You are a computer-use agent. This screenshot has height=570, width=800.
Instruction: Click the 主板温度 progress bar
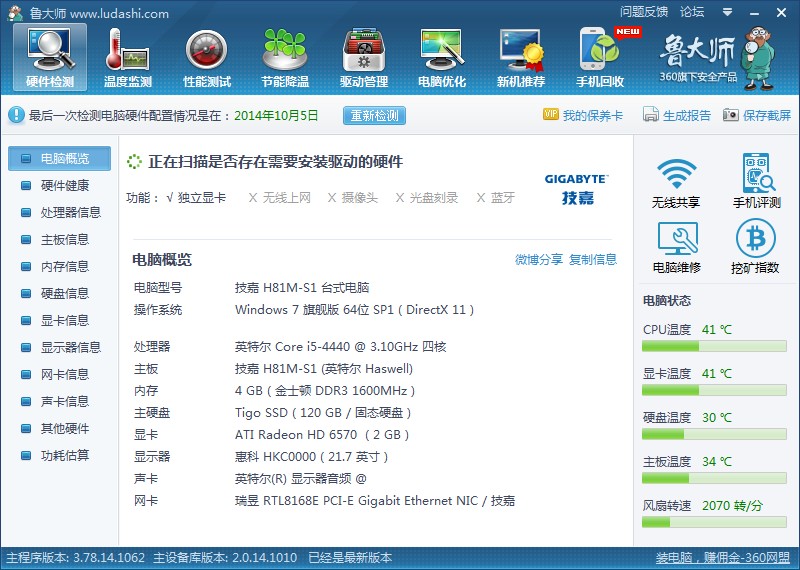714,478
